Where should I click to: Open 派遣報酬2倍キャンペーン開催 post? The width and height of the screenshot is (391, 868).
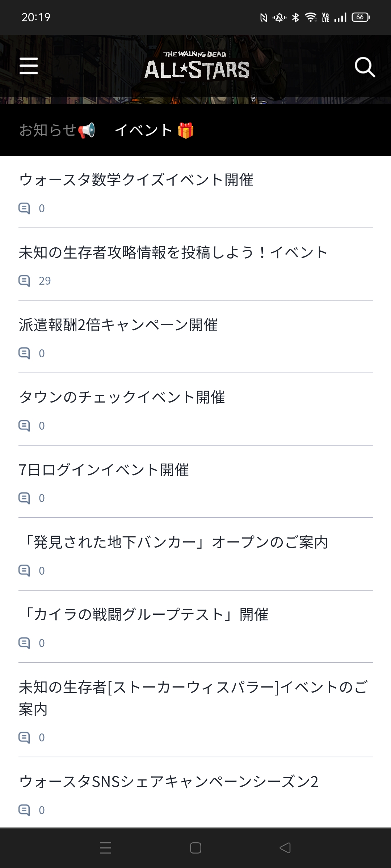(118, 325)
